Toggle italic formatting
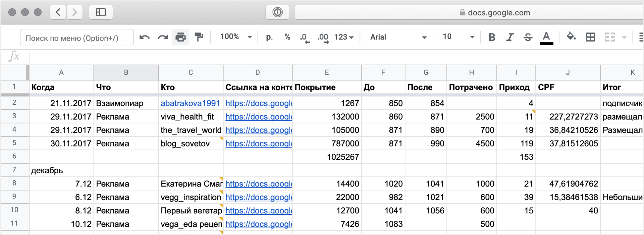This screenshot has height=235, width=644. (x=510, y=37)
